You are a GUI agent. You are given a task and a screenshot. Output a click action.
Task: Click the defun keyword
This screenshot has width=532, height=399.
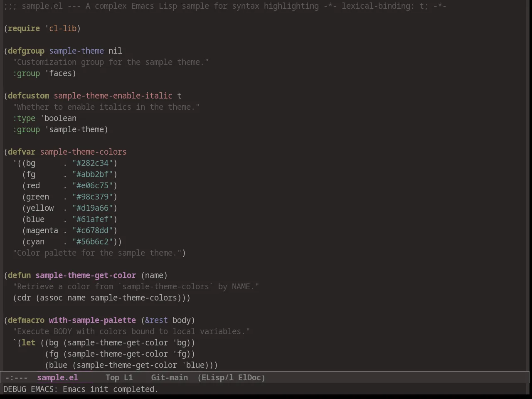19,275
